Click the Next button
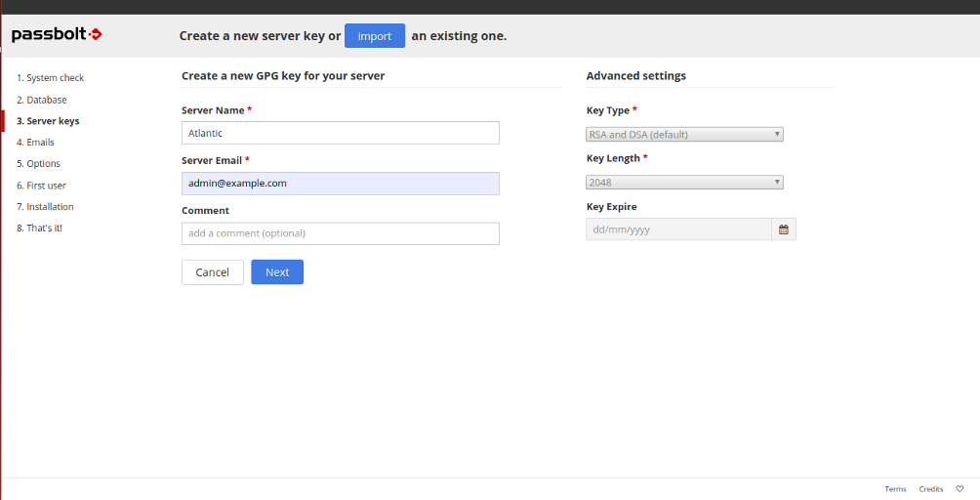 pos(277,271)
